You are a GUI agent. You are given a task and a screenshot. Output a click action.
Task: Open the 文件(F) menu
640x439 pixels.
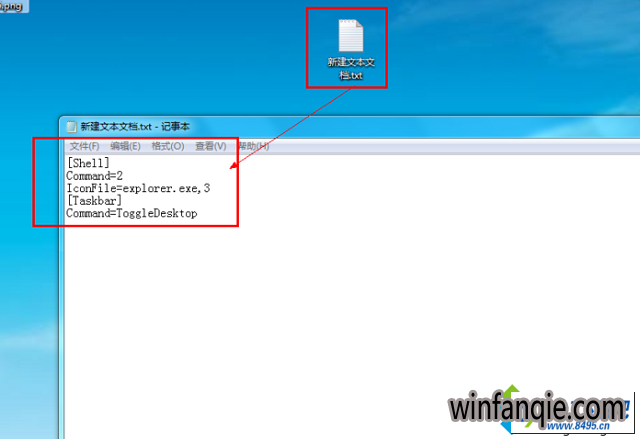(x=84, y=146)
